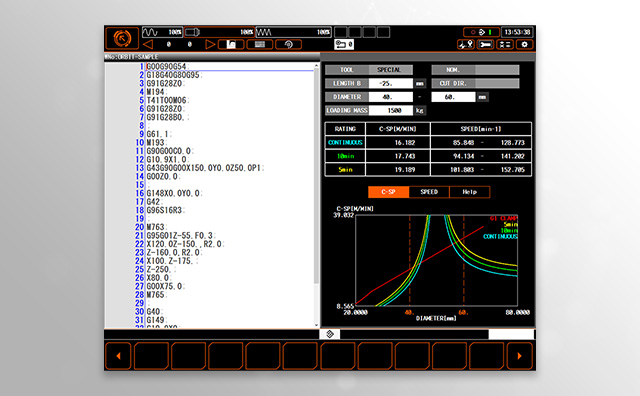Click the left triangle previous arrow in toolbar

[x=149, y=44]
